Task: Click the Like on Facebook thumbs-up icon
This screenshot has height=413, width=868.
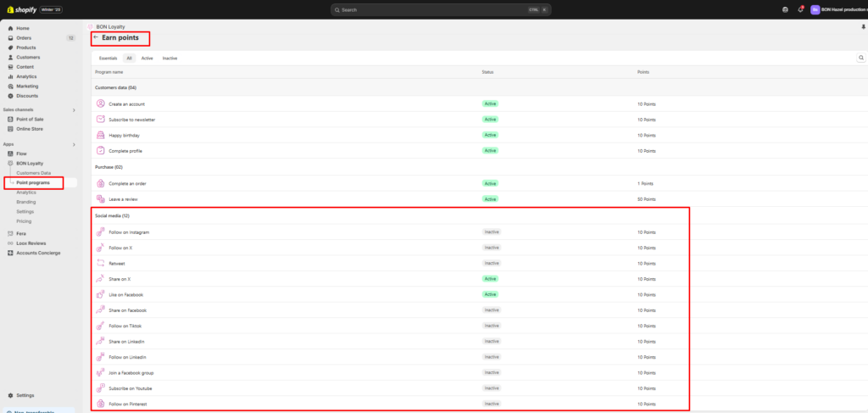Action: pyautogui.click(x=100, y=294)
